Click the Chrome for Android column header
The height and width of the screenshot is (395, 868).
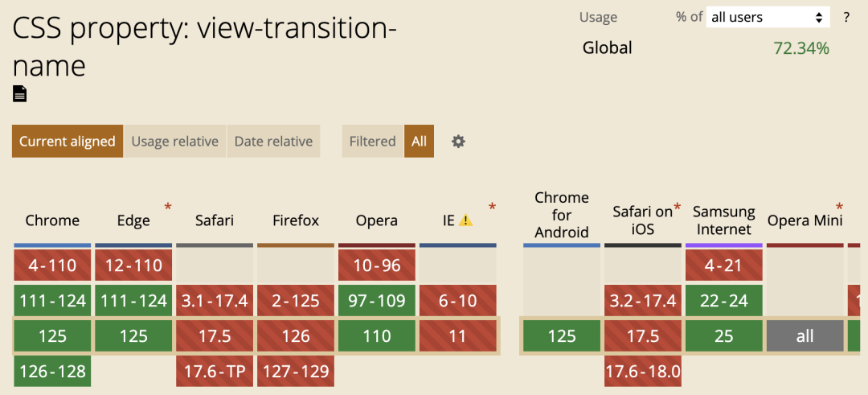(562, 215)
